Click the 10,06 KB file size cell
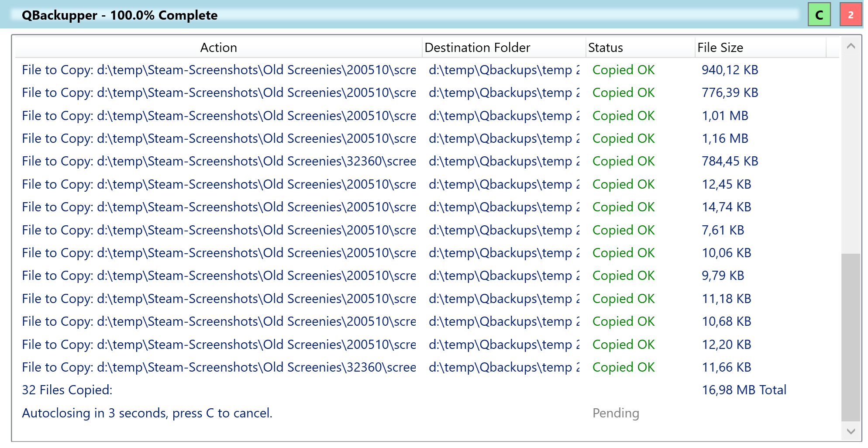 coord(727,253)
